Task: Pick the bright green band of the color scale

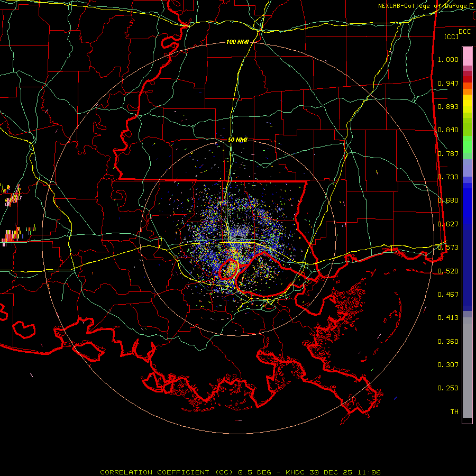Action: [x=467, y=144]
